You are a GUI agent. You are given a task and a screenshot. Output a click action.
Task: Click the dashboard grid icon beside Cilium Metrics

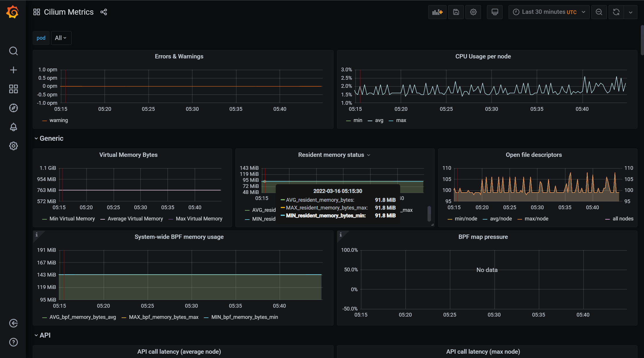[37, 12]
